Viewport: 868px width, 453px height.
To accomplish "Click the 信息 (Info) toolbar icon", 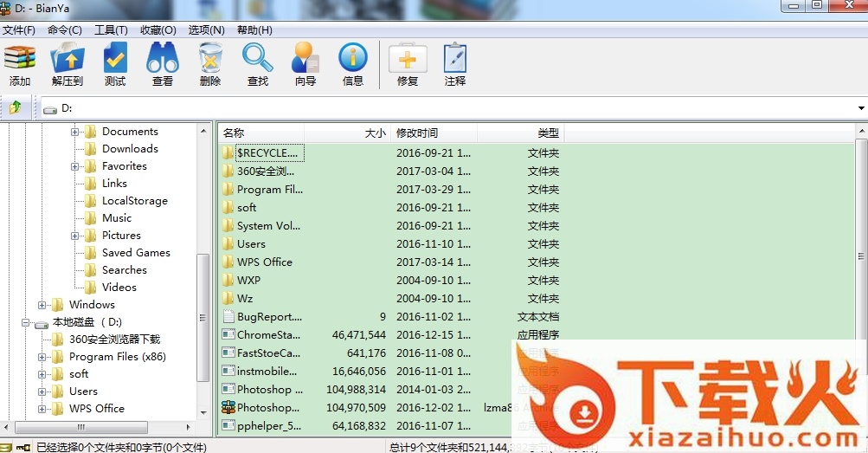I will click(x=353, y=65).
